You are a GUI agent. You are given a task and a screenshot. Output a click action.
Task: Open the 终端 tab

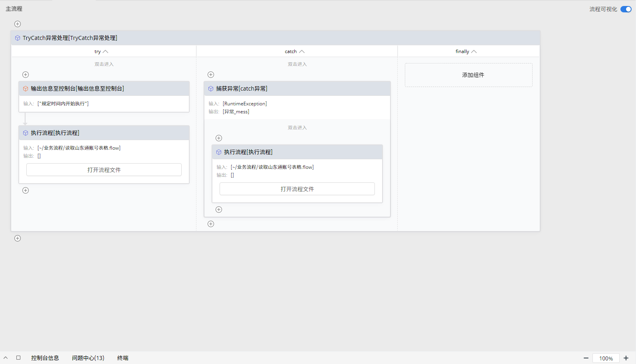click(x=123, y=358)
